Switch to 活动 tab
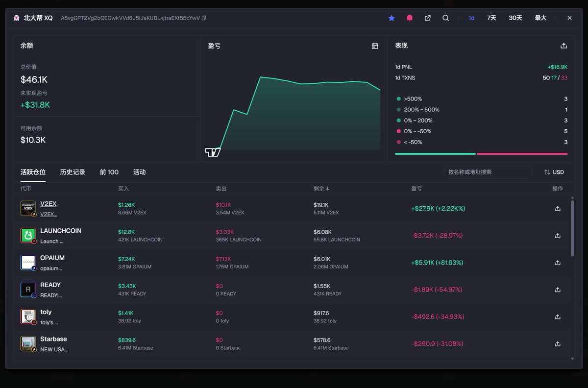Viewport: 588px width, 388px height. click(x=139, y=172)
